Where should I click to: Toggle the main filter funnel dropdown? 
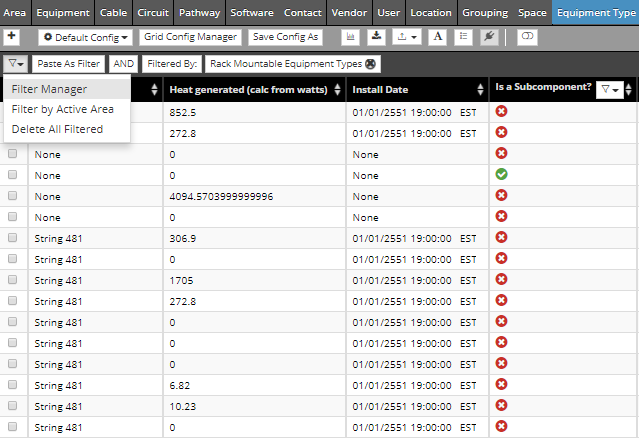15,64
